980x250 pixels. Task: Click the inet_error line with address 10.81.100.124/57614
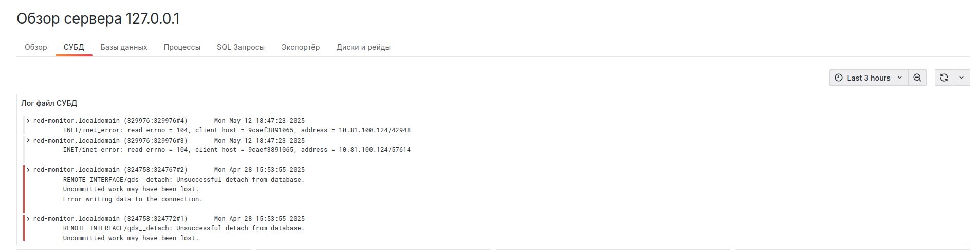236,150
